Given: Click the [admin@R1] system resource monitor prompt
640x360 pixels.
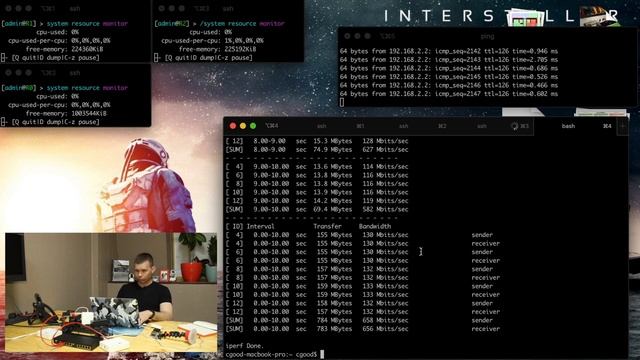Looking at the screenshot, I should (x=64, y=24).
